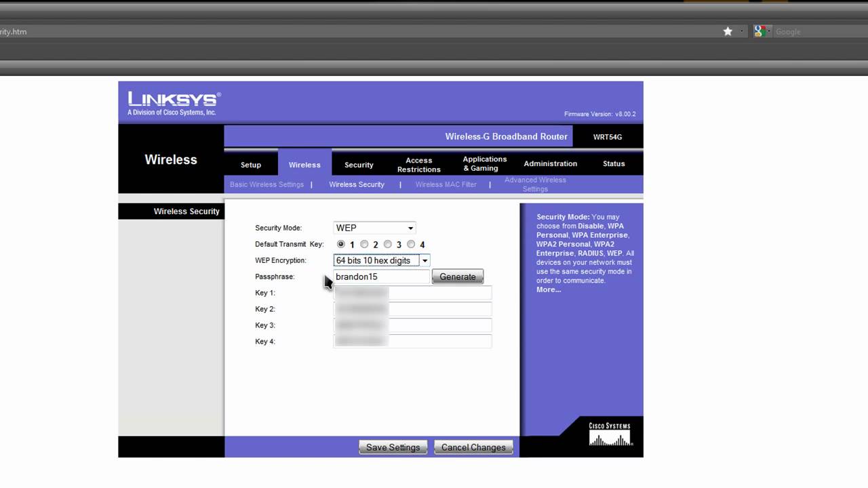Open the Wireless tab
Image resolution: width=868 pixels, height=488 pixels.
coord(304,165)
